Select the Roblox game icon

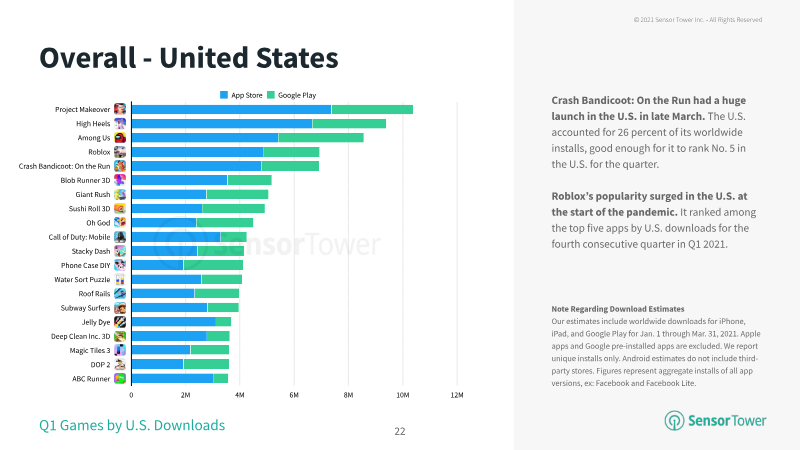(x=120, y=152)
